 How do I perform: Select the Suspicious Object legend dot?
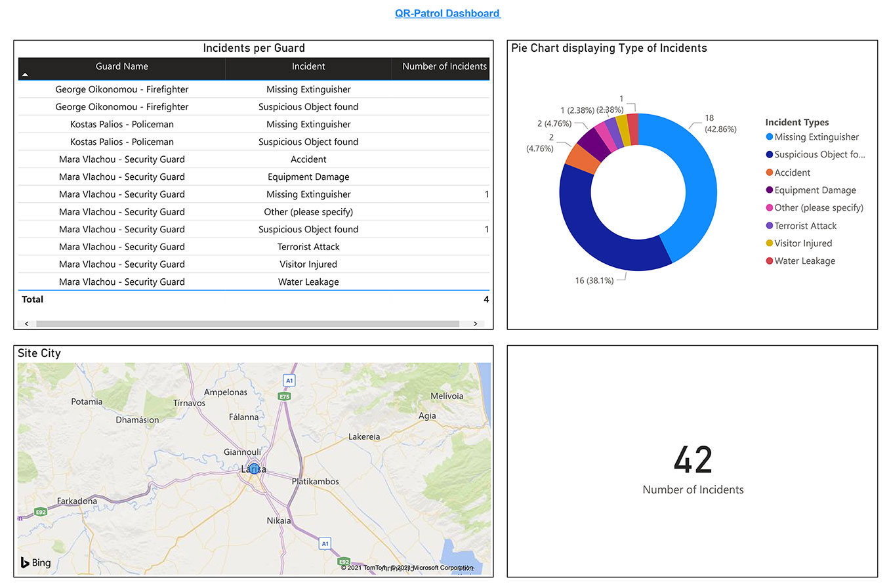769,155
